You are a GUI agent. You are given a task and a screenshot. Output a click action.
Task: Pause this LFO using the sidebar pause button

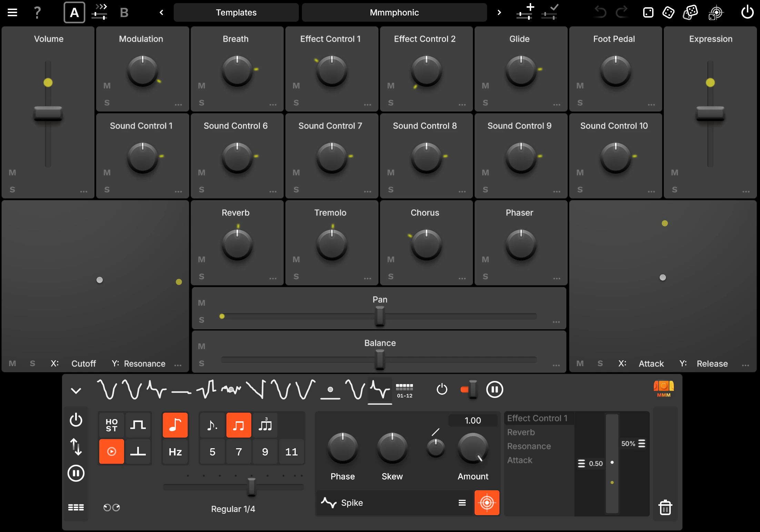point(76,473)
